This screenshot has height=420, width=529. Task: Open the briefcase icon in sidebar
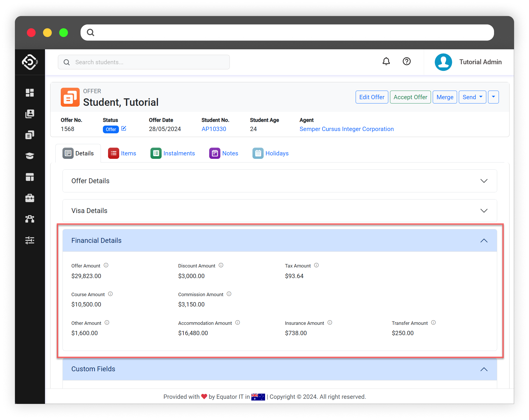(x=30, y=198)
